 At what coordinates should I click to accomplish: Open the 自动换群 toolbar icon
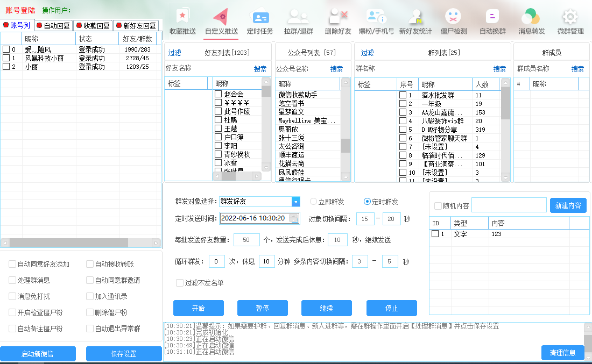(x=492, y=22)
